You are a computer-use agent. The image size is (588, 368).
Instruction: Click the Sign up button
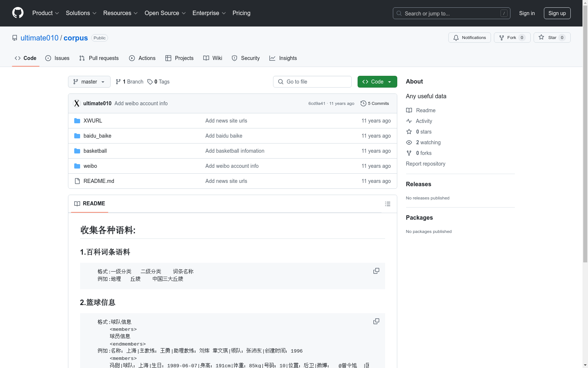coord(557,13)
